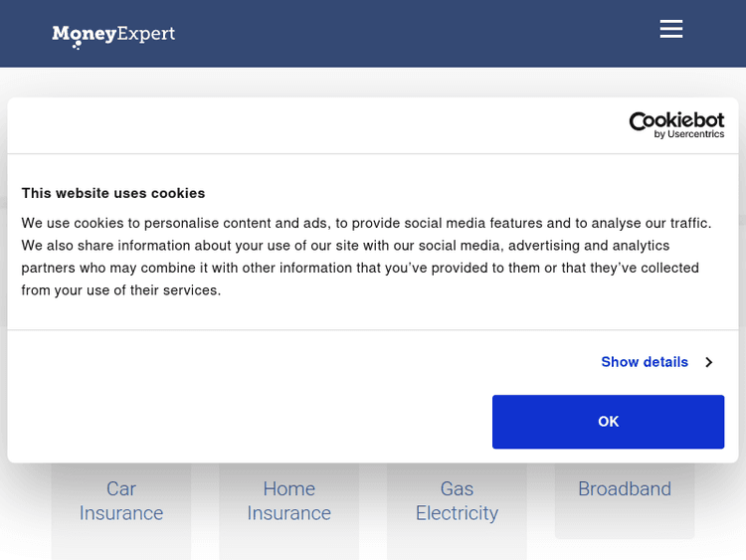Viewport: 746px width, 560px height.
Task: Click the word "Expert" in the header logo
Action: 146,34
